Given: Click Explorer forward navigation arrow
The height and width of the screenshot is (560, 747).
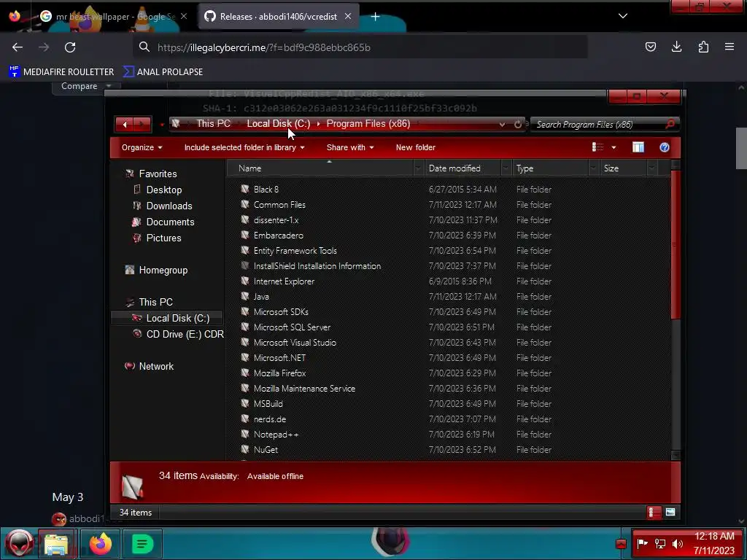Looking at the screenshot, I should pyautogui.click(x=142, y=124).
